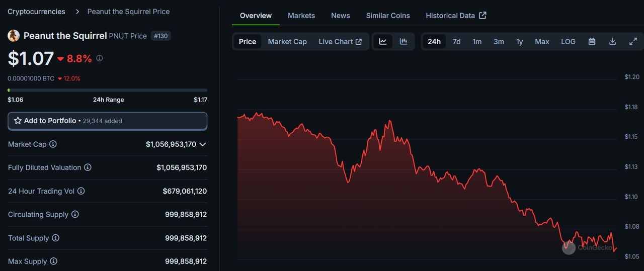
Task: Download the chart data
Action: click(x=612, y=42)
